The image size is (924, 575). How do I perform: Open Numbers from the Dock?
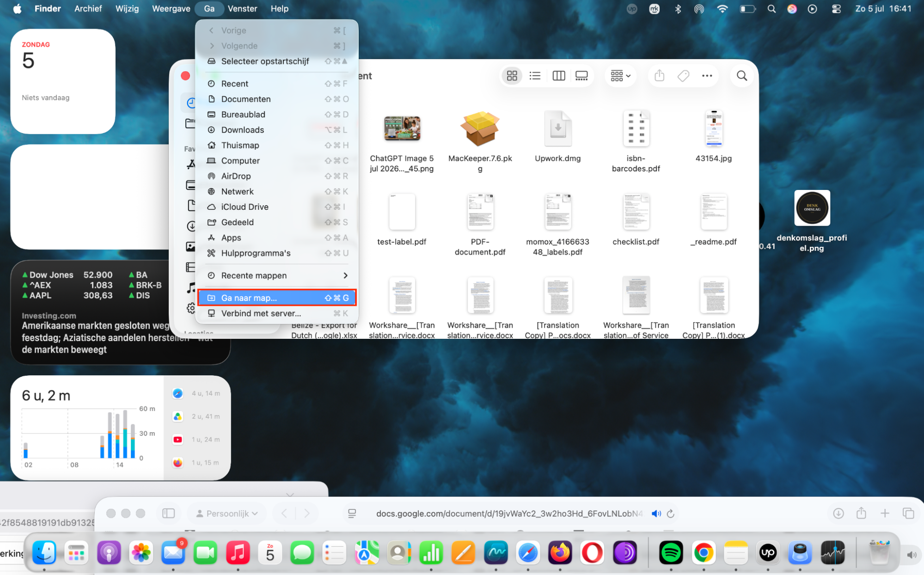click(431, 552)
